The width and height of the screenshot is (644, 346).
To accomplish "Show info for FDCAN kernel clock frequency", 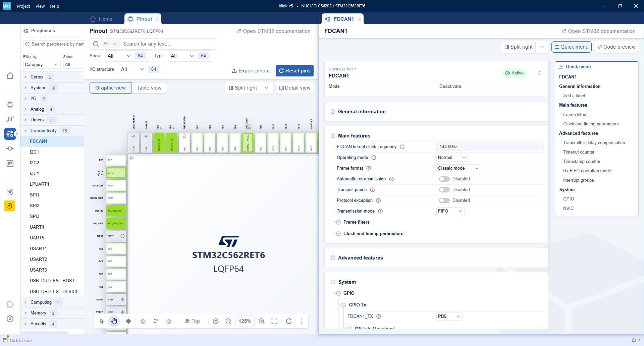I will coord(402,147).
